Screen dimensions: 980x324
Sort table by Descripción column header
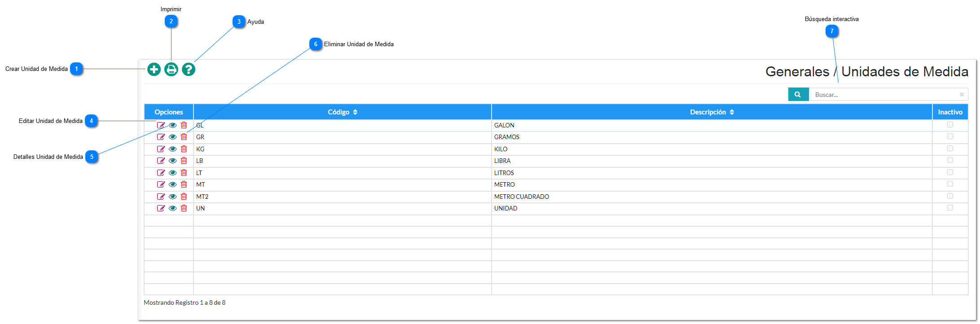click(712, 112)
